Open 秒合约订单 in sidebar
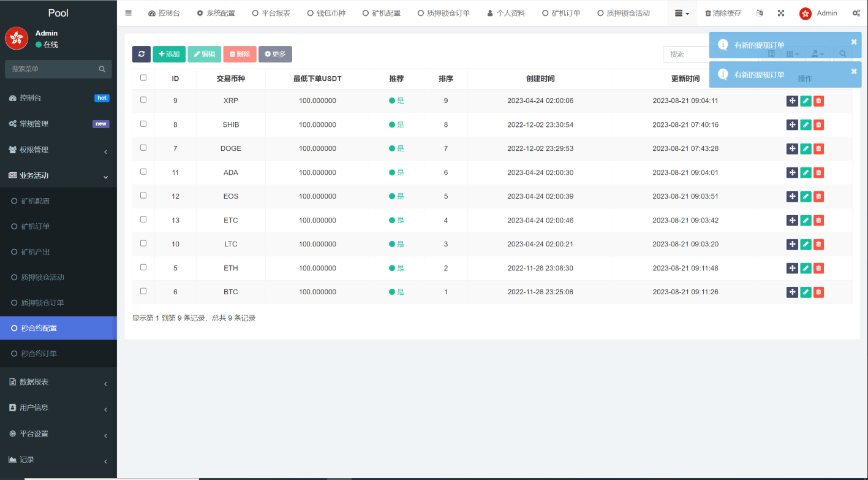868x480 pixels. [58, 354]
